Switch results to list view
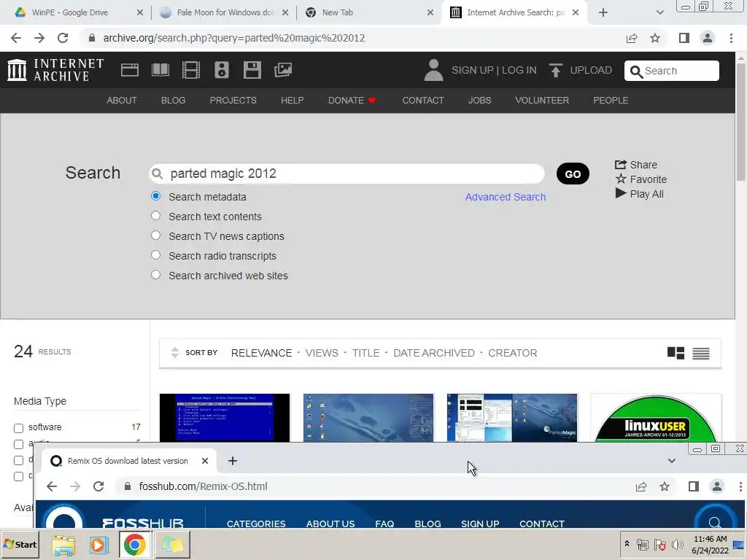 click(701, 353)
